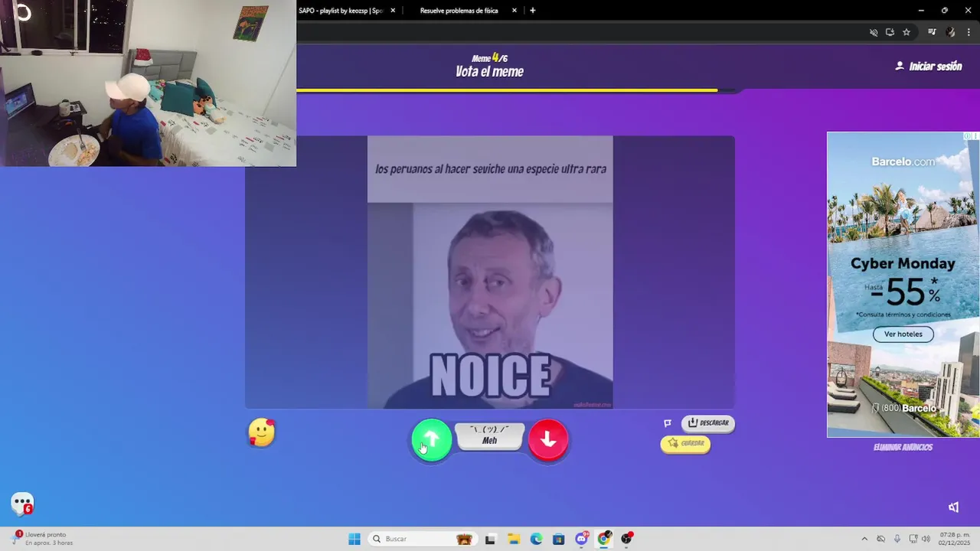Click Iniciar sesión to log in
Viewport: 980px width, 551px height.
click(929, 67)
